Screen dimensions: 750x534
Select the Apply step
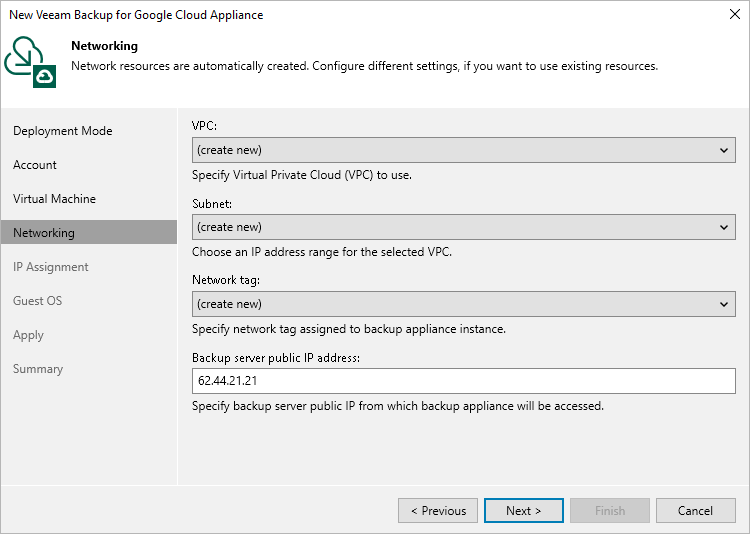[x=28, y=335]
